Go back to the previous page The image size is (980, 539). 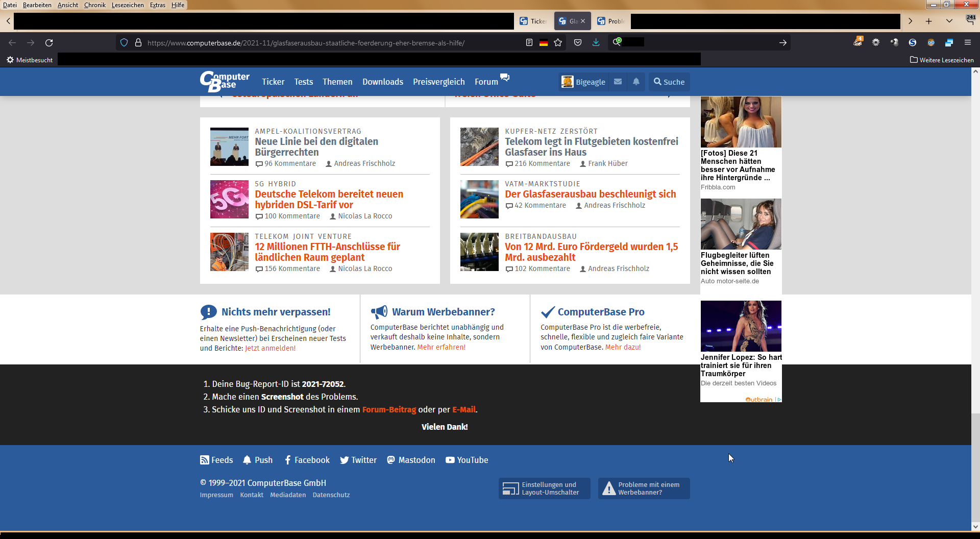coord(12,43)
